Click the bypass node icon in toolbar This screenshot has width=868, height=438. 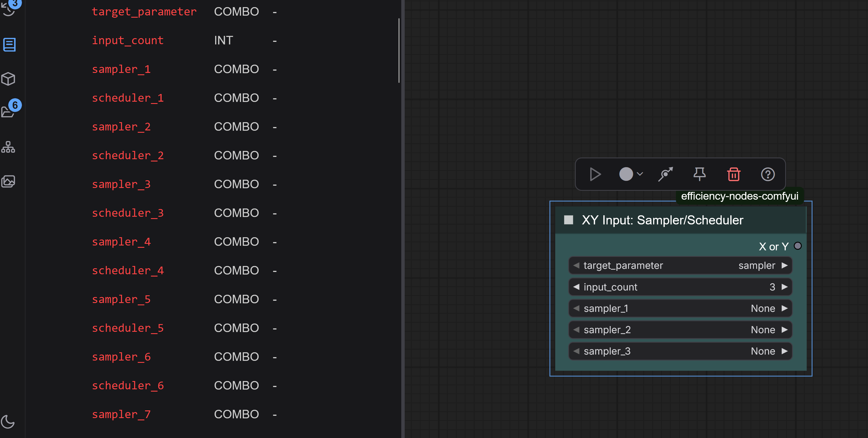pos(665,174)
